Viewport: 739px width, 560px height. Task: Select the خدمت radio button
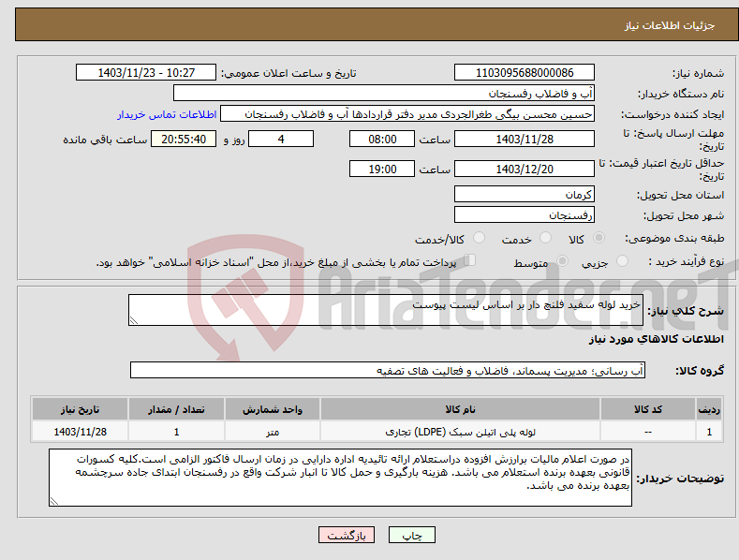pos(545,238)
